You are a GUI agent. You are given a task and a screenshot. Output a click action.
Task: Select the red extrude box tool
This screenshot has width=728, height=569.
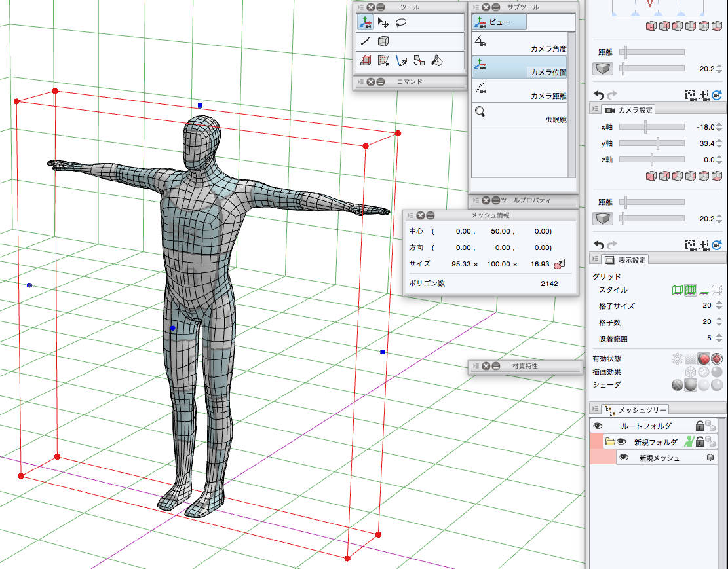[x=366, y=61]
